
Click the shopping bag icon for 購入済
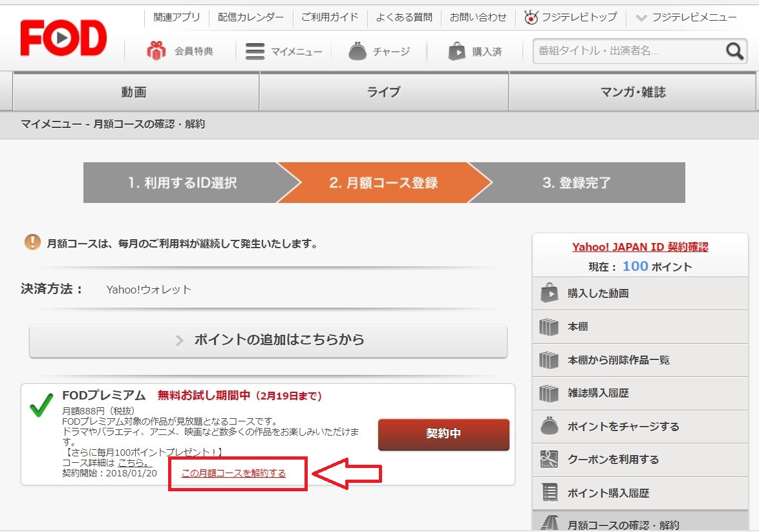(456, 51)
